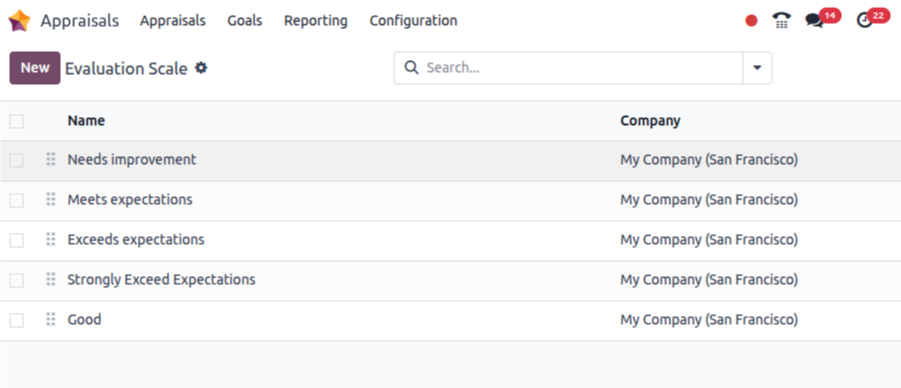Click the drag handle for the Good row
The width and height of the screenshot is (901, 388).
click(51, 319)
